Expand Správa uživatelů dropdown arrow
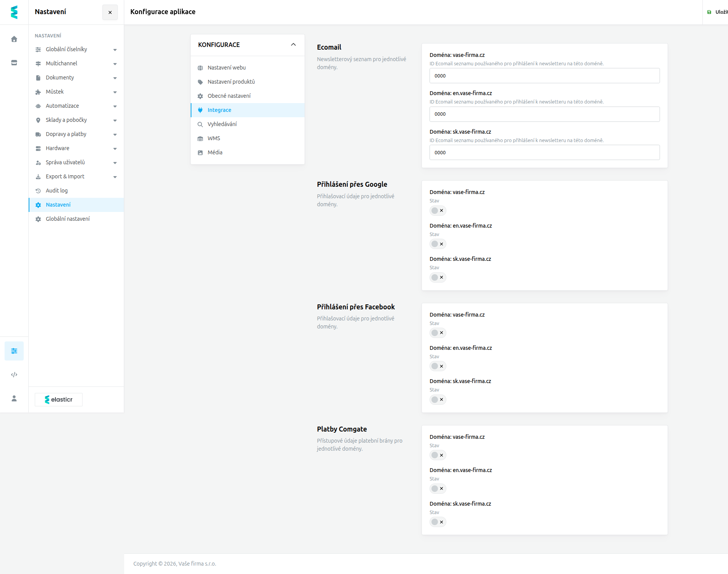 point(115,163)
